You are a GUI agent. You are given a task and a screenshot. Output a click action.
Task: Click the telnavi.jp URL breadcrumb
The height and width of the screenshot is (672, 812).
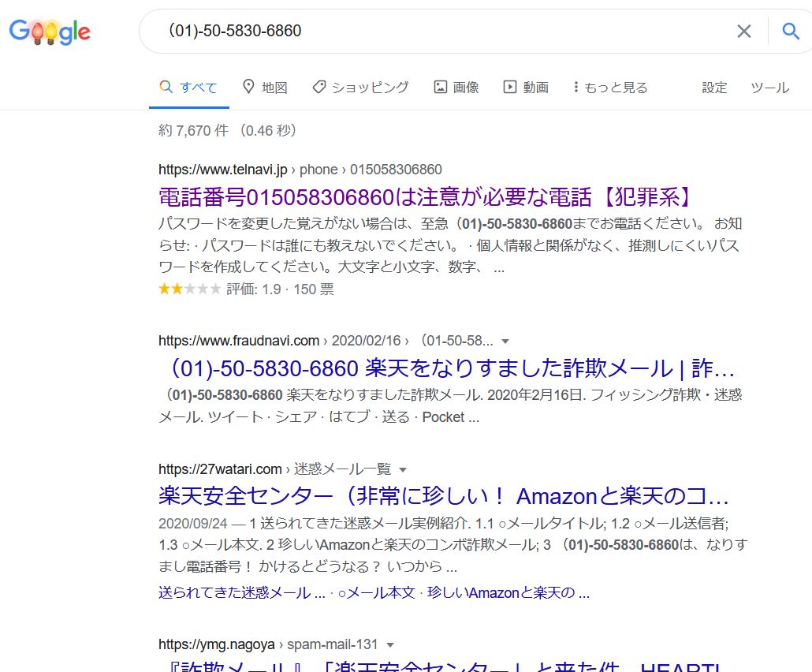point(300,170)
